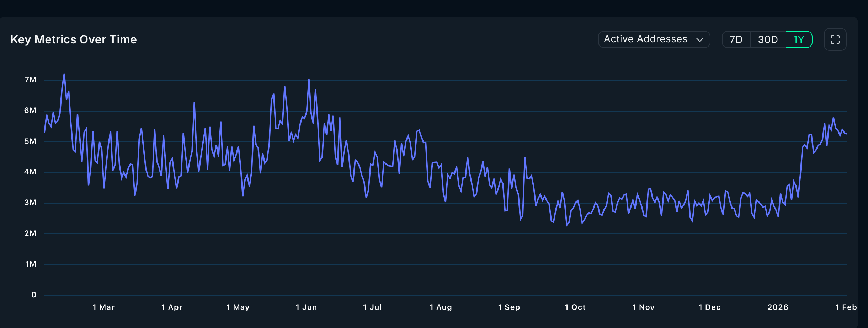Viewport: 868px width, 328px height.
Task: Click the 0 y-axis baseline label
Action: tap(34, 295)
